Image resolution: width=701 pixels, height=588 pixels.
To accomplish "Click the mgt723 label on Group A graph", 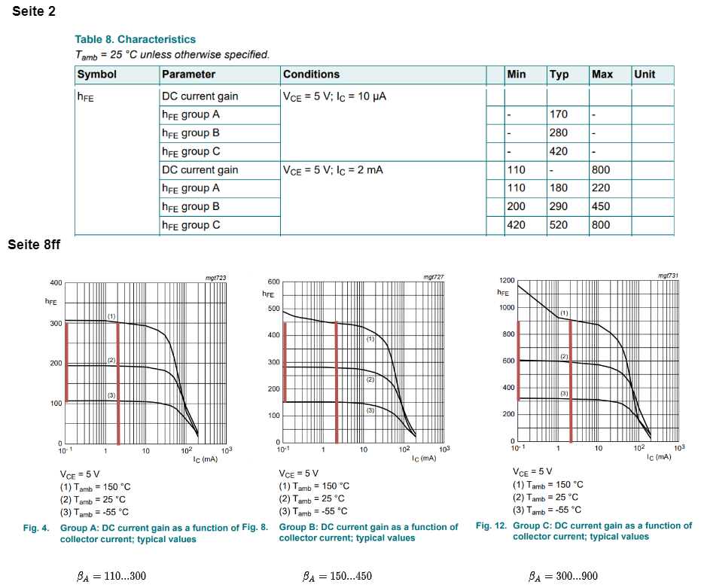I will pyautogui.click(x=215, y=279).
